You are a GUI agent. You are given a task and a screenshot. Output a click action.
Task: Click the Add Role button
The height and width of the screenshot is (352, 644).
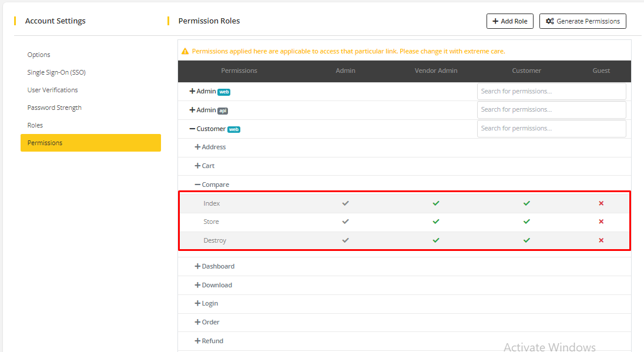[509, 21]
